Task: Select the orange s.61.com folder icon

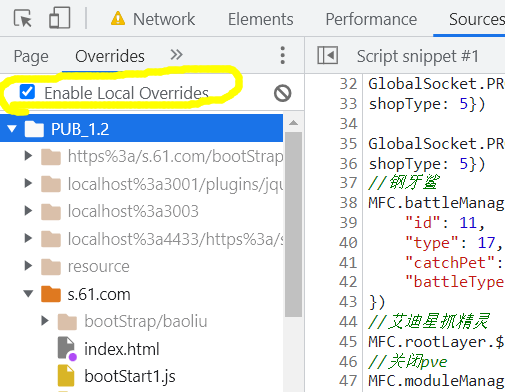Action: coord(51,294)
